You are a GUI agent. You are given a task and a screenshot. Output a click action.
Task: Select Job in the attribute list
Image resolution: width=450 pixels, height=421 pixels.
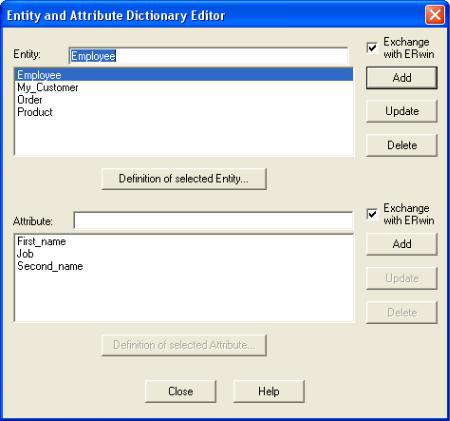(x=184, y=254)
